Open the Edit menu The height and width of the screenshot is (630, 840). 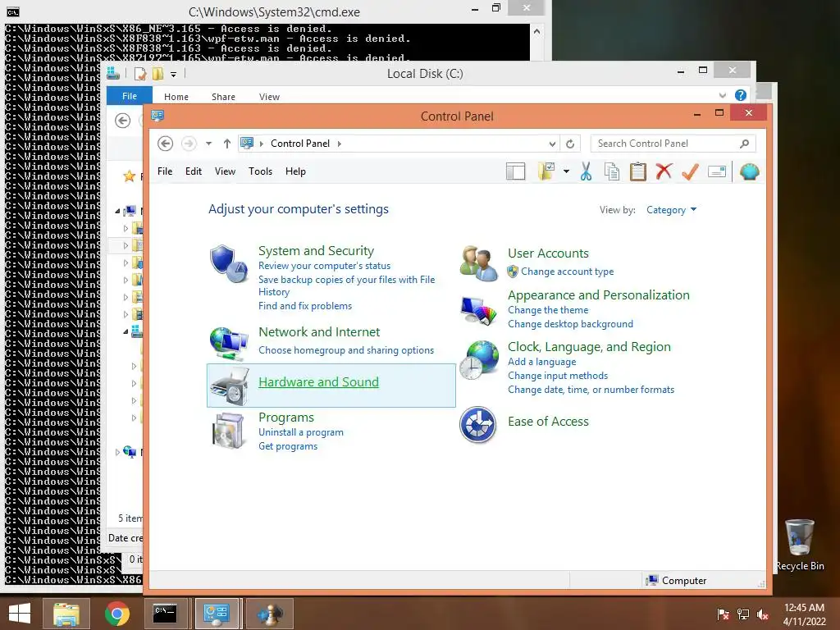(194, 171)
